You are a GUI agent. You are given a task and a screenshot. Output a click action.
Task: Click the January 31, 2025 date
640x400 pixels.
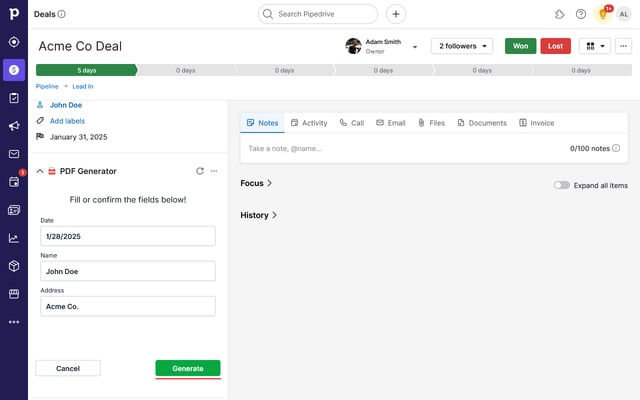click(78, 137)
